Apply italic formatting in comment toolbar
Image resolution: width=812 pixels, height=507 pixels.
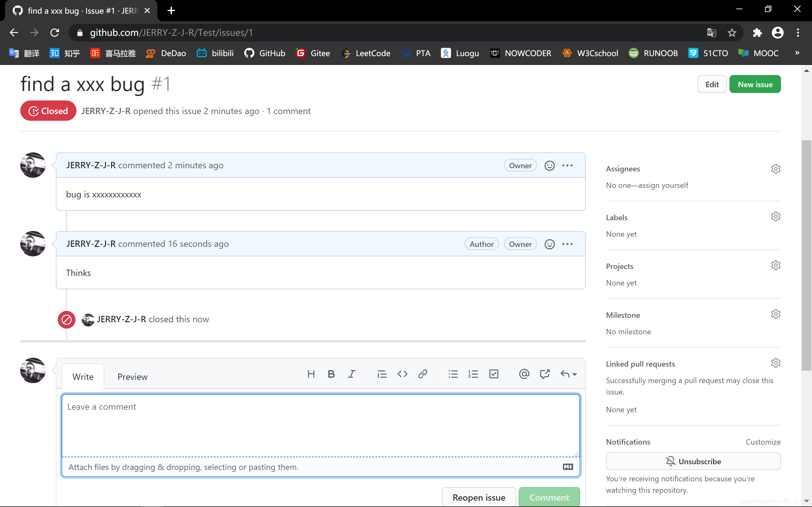[351, 374]
